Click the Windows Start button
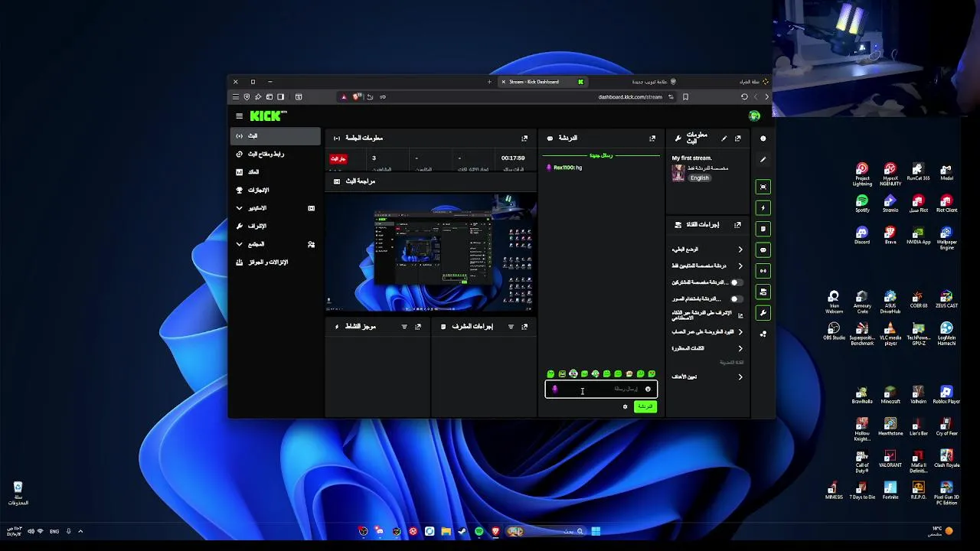The height and width of the screenshot is (551, 980). coord(596,531)
